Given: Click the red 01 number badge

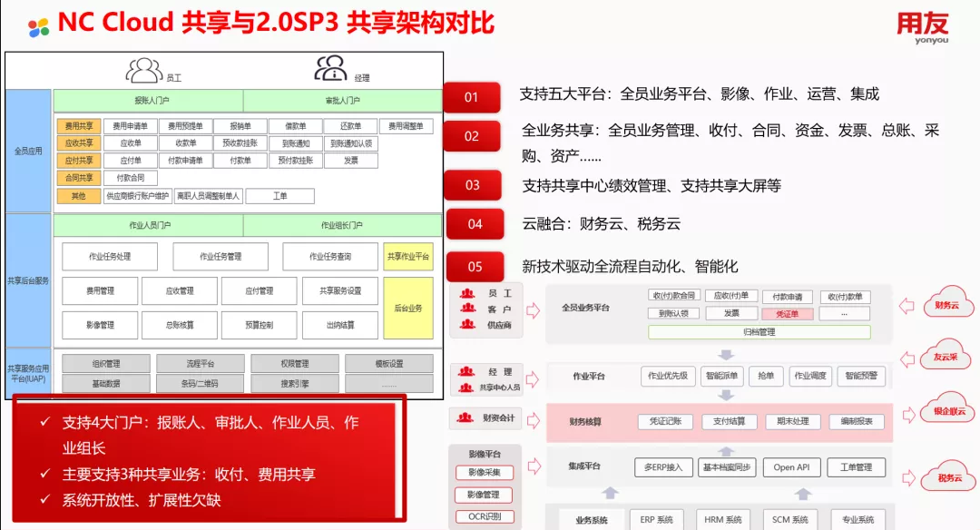Looking at the screenshot, I should (472, 97).
